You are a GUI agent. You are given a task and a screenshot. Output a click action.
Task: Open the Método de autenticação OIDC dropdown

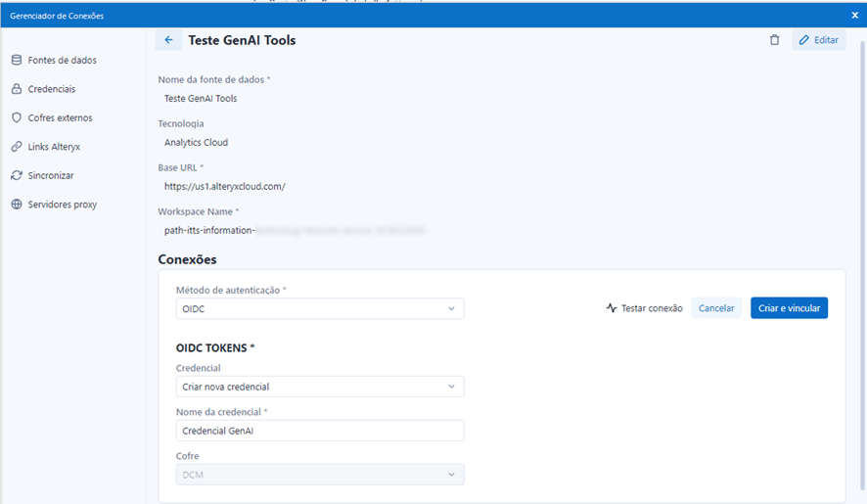pyautogui.click(x=319, y=308)
